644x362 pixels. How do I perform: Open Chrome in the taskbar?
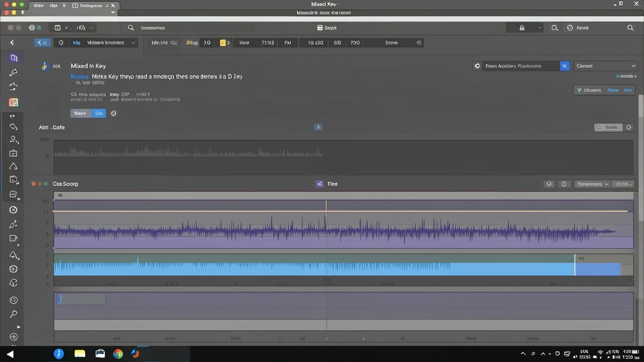pos(118,354)
